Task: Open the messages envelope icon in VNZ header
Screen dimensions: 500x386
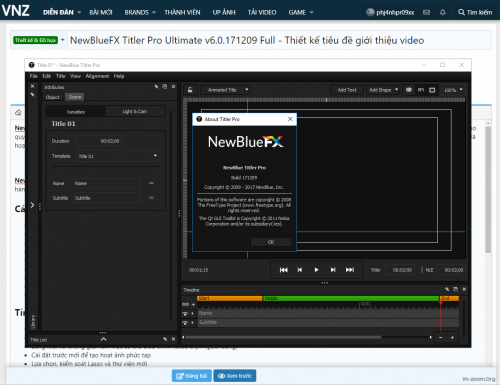Action: tap(426, 12)
